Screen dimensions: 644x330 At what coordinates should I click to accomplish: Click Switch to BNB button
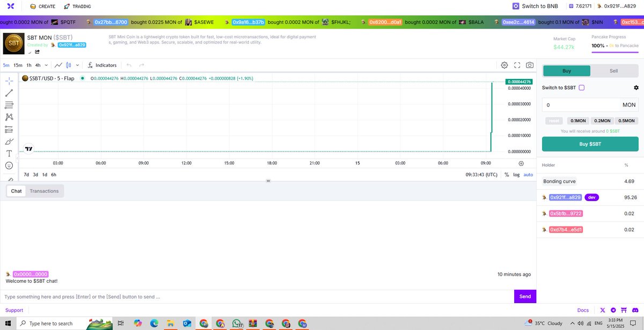[535, 6]
